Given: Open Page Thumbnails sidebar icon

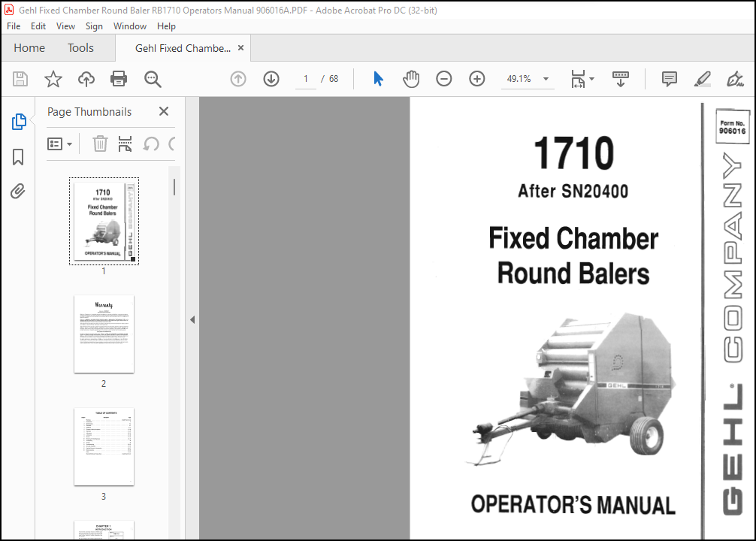Looking at the screenshot, I should pyautogui.click(x=18, y=122).
